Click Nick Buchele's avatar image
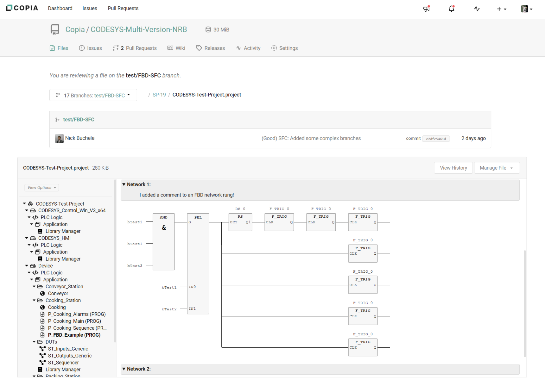 coord(59,138)
